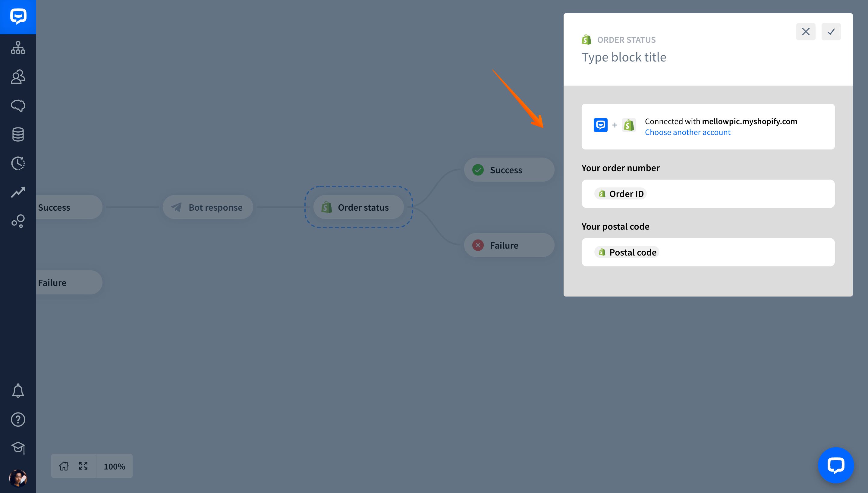Confirm the block with the checkmark button
The height and width of the screenshot is (493, 868).
tap(831, 31)
